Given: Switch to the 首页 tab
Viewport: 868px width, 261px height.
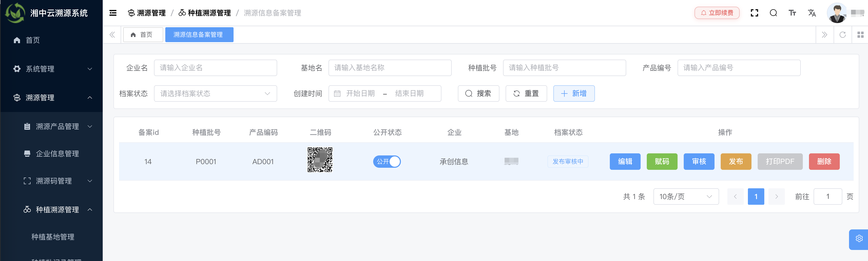Looking at the screenshot, I should click(143, 34).
